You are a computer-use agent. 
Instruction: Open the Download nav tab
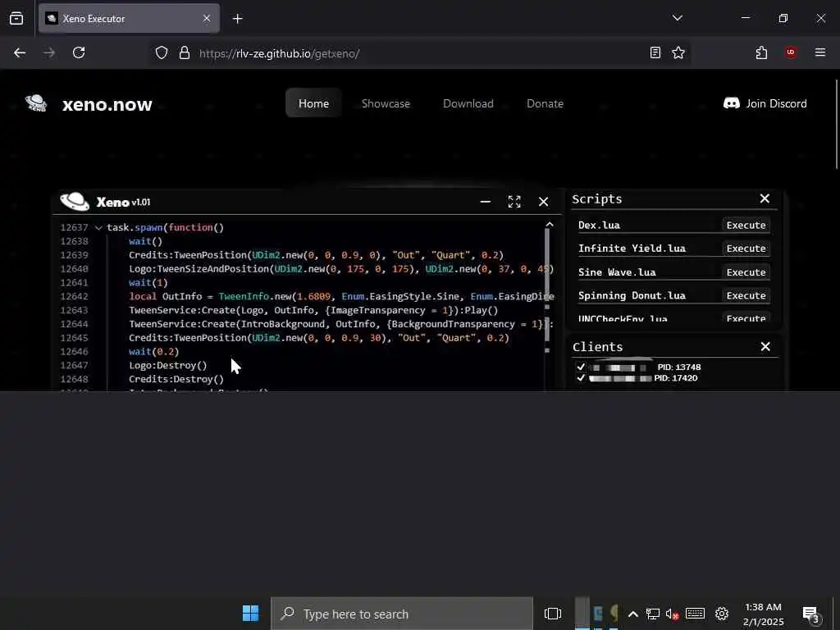click(x=468, y=103)
